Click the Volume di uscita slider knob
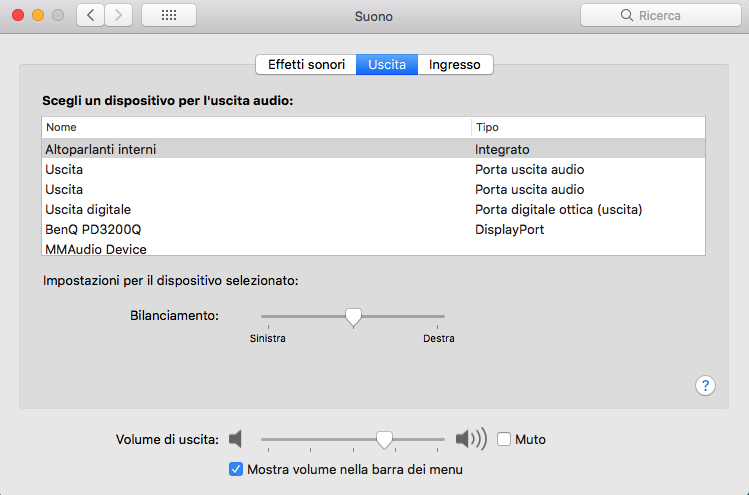 click(x=384, y=440)
